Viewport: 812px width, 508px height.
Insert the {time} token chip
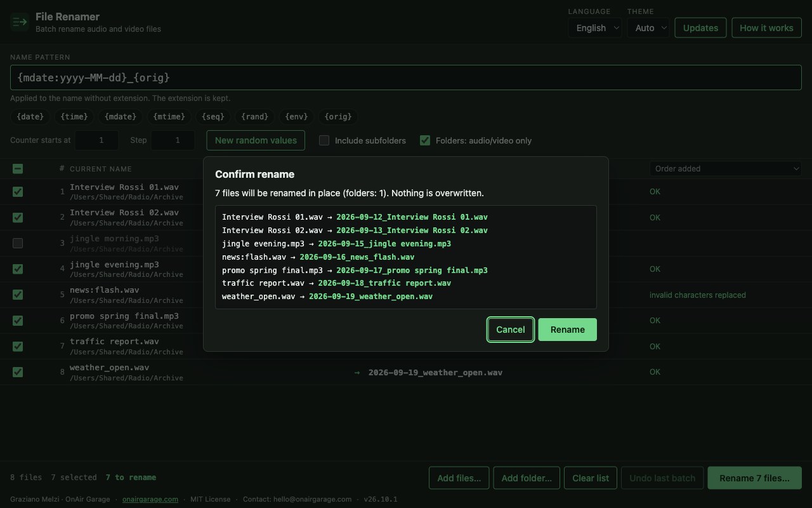74,117
